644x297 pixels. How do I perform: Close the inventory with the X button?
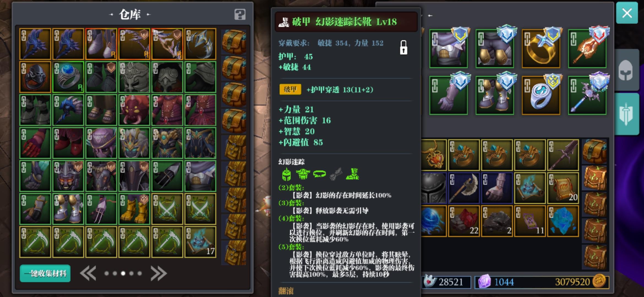(x=627, y=13)
